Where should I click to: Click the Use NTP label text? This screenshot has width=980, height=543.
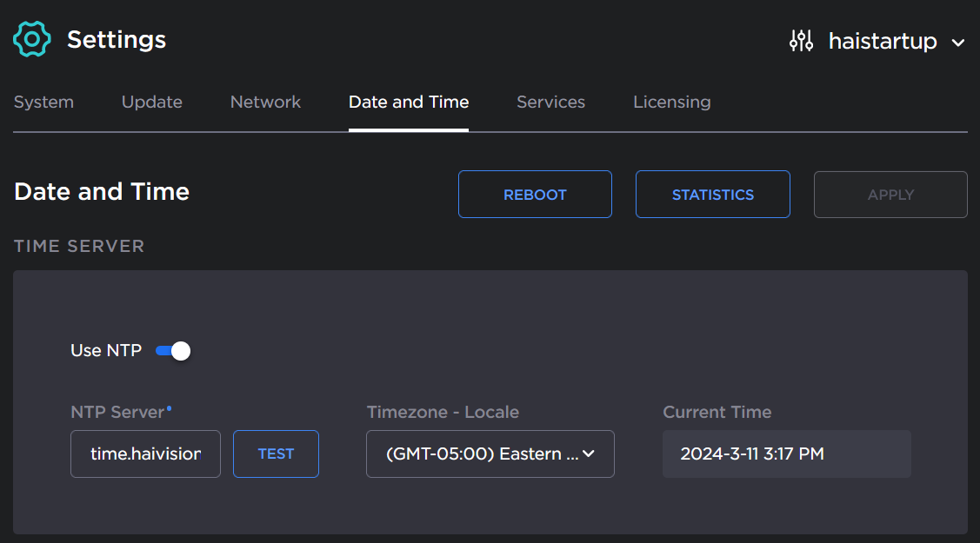click(x=105, y=351)
